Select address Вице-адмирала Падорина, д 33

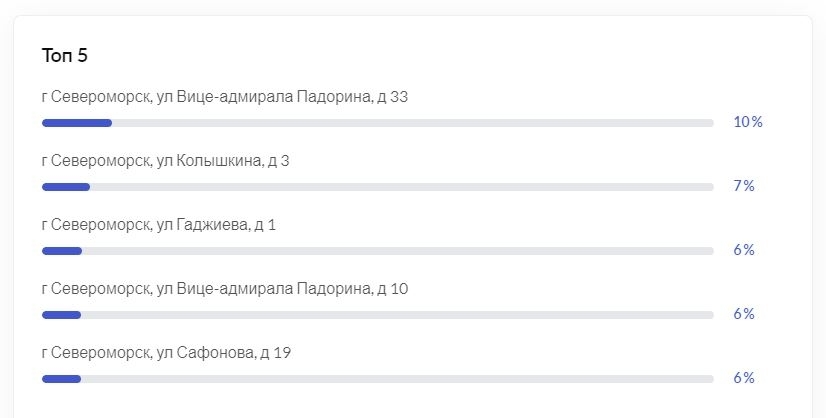pyautogui.click(x=224, y=97)
